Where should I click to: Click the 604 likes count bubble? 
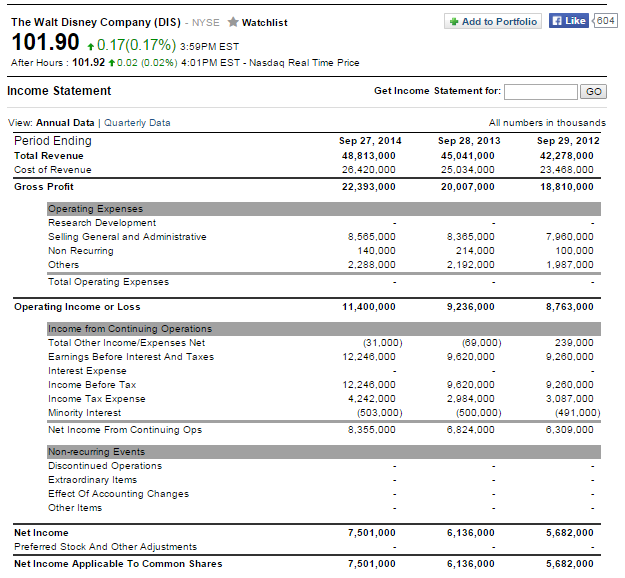605,21
